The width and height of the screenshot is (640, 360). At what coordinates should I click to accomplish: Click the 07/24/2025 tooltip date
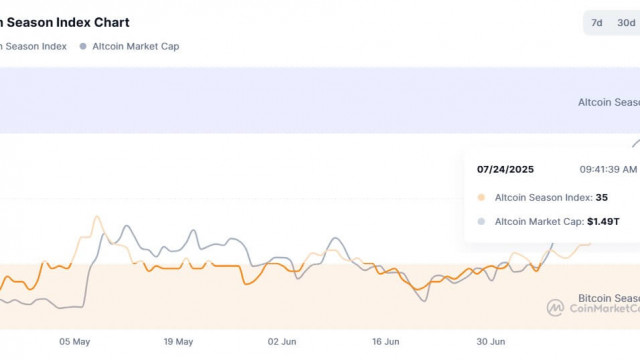505,169
